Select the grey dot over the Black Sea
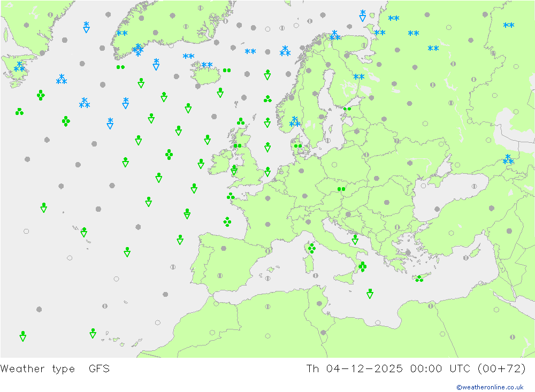 (x=437, y=209)
